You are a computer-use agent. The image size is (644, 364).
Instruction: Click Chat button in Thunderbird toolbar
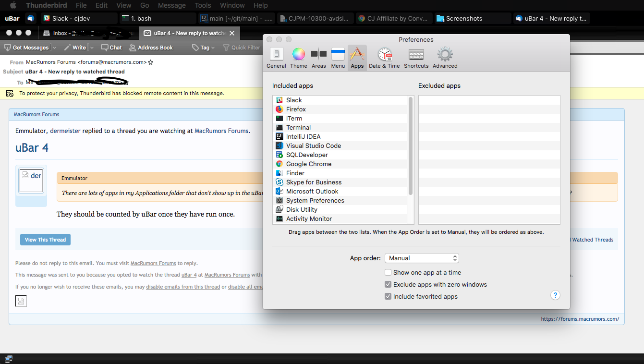(x=111, y=48)
